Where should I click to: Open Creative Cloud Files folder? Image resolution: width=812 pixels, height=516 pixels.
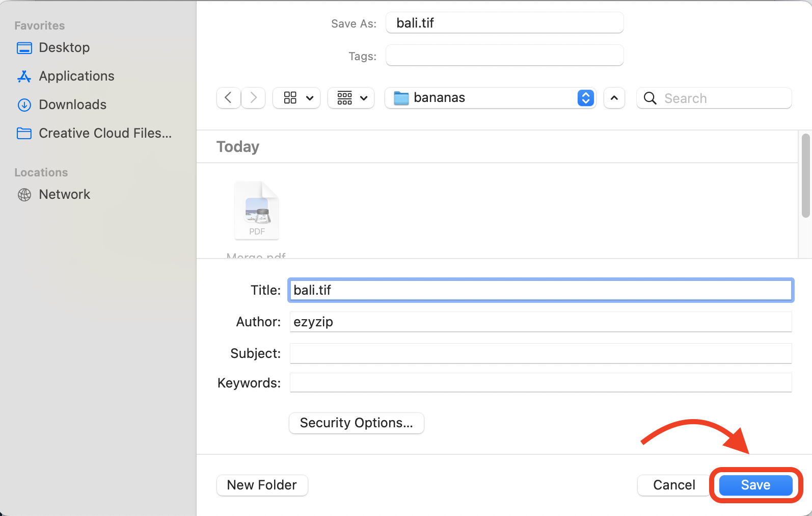[x=105, y=133]
